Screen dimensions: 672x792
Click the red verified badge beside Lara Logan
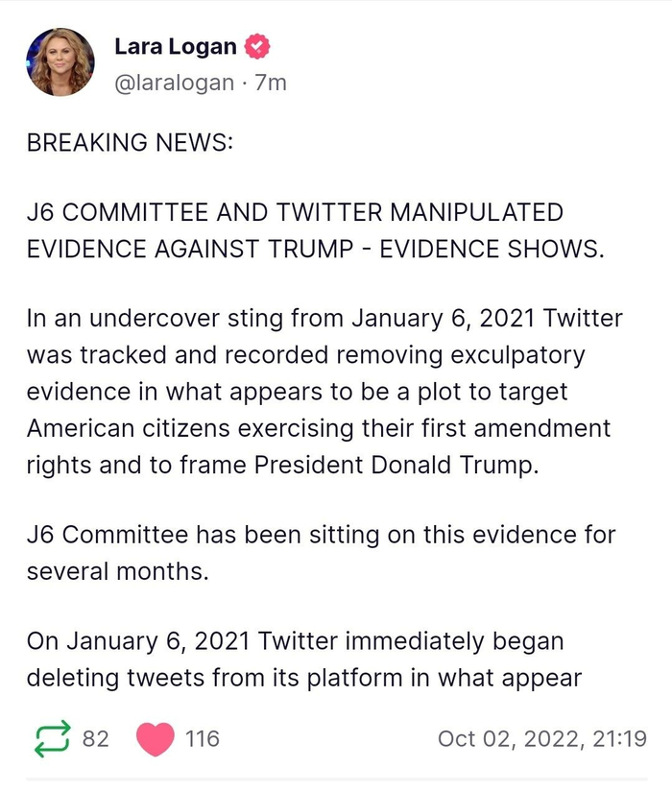pos(257,45)
